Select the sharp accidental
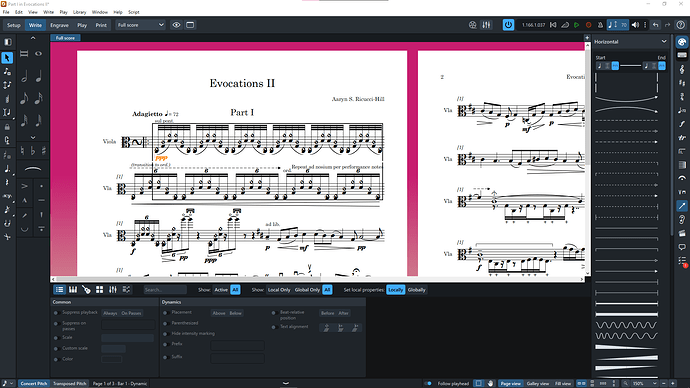This screenshot has height=388, width=690. coord(44,150)
